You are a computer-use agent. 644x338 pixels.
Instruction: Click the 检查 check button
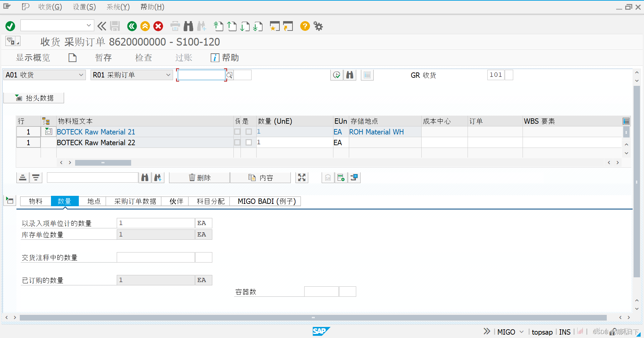point(144,58)
